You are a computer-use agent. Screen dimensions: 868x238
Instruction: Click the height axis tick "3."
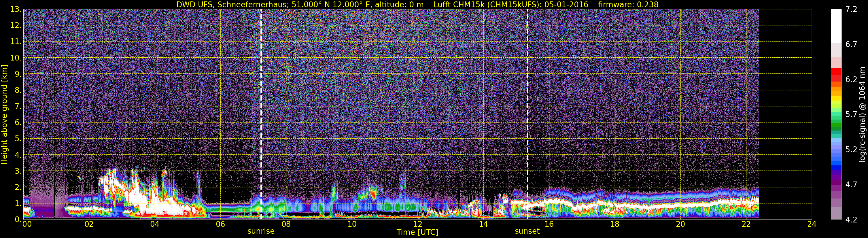tap(18, 171)
